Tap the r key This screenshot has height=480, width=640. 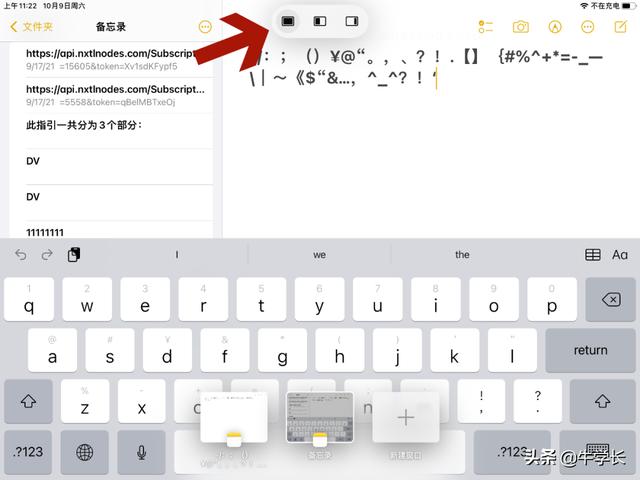[203, 300]
